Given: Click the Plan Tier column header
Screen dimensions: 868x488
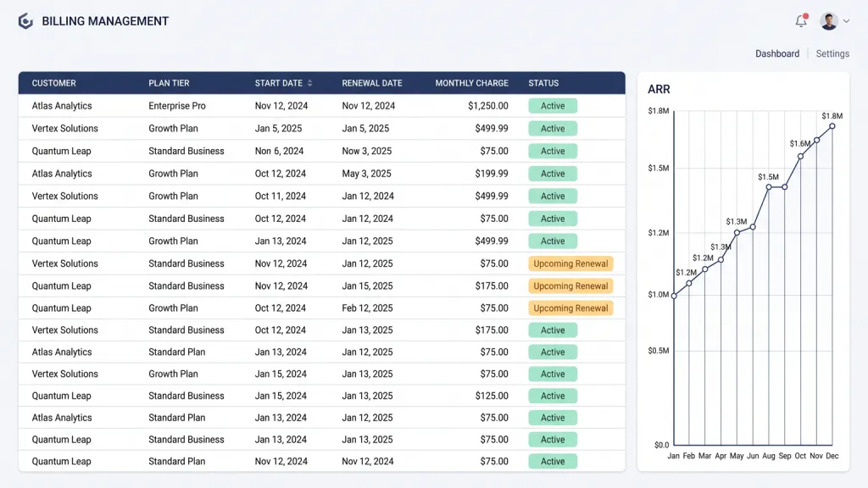Looking at the screenshot, I should click(169, 83).
